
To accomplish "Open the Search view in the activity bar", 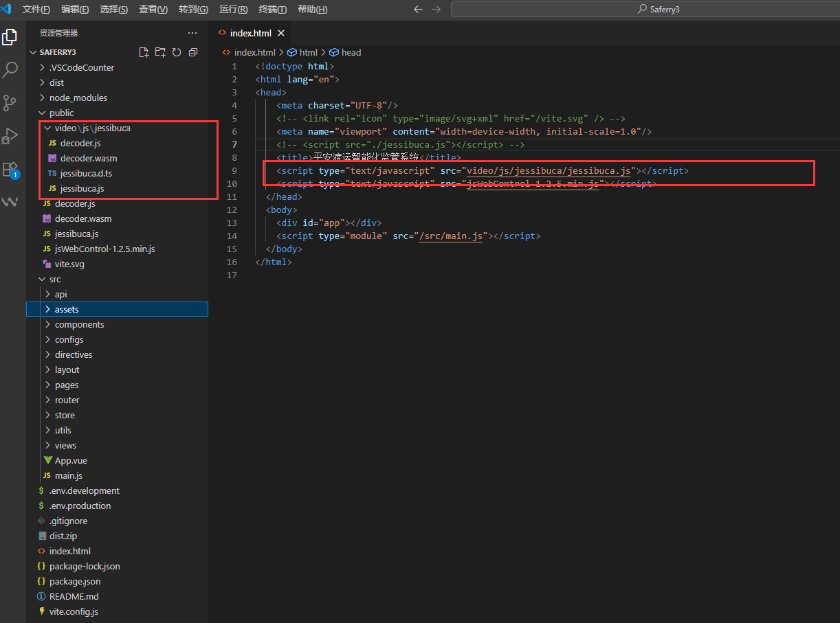I will click(x=10, y=69).
